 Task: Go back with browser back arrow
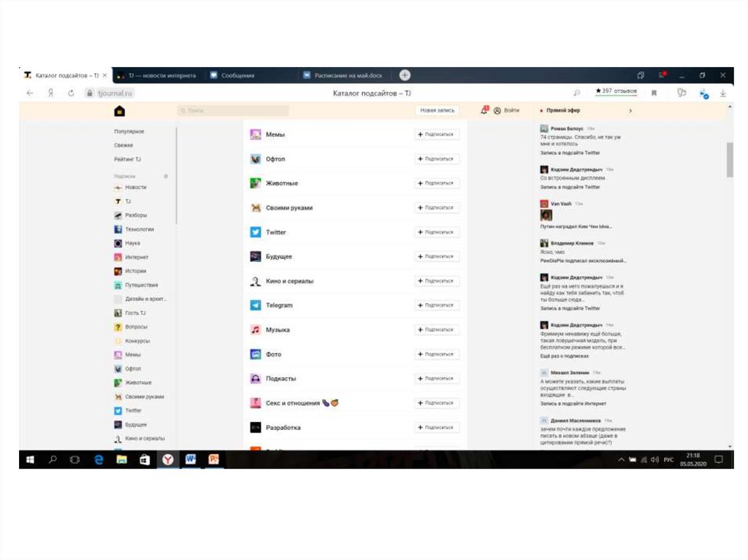click(30, 93)
